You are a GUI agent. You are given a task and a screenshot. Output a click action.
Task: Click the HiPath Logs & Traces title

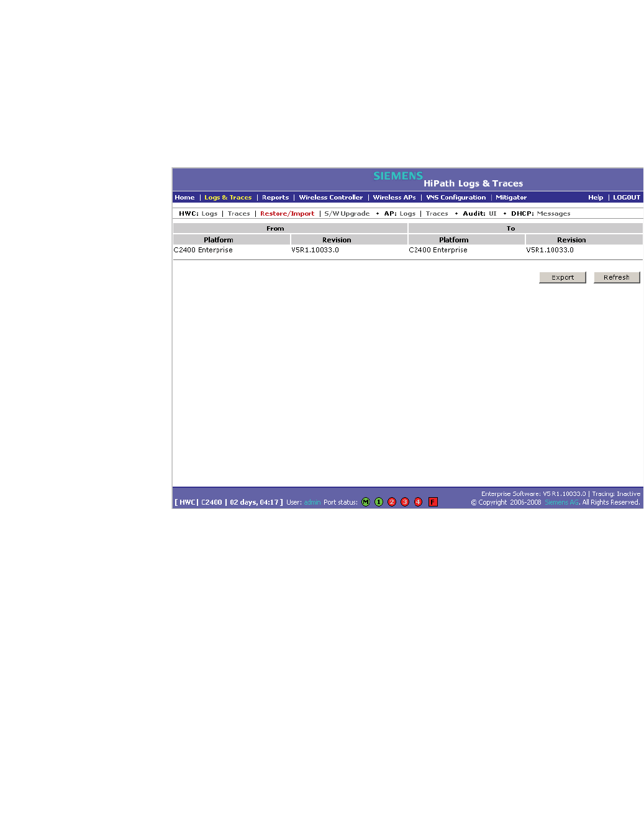473,183
